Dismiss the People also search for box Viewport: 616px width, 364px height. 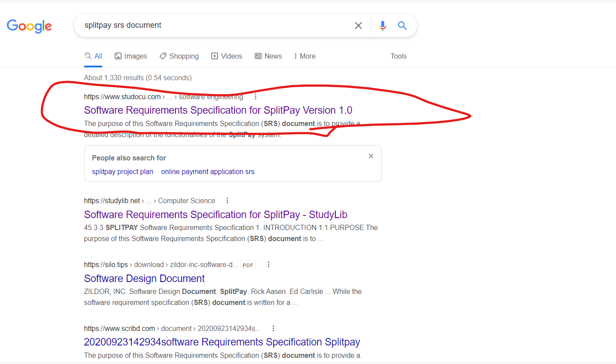pos(371,156)
